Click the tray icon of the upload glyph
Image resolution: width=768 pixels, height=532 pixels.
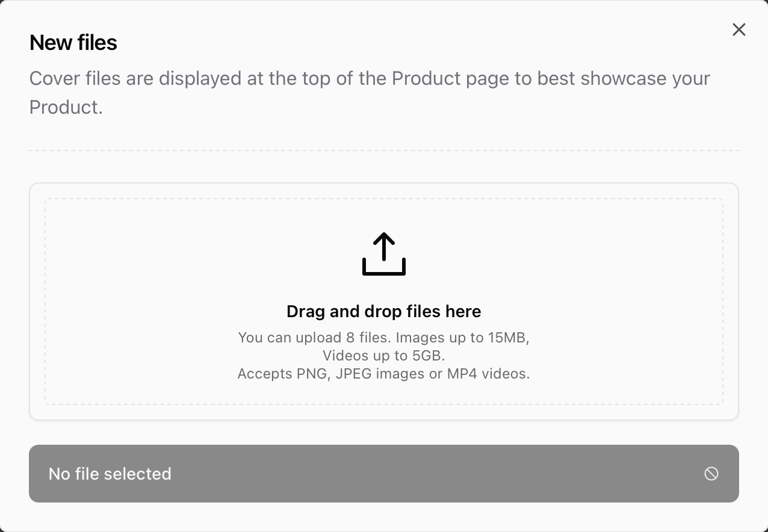tap(383, 268)
